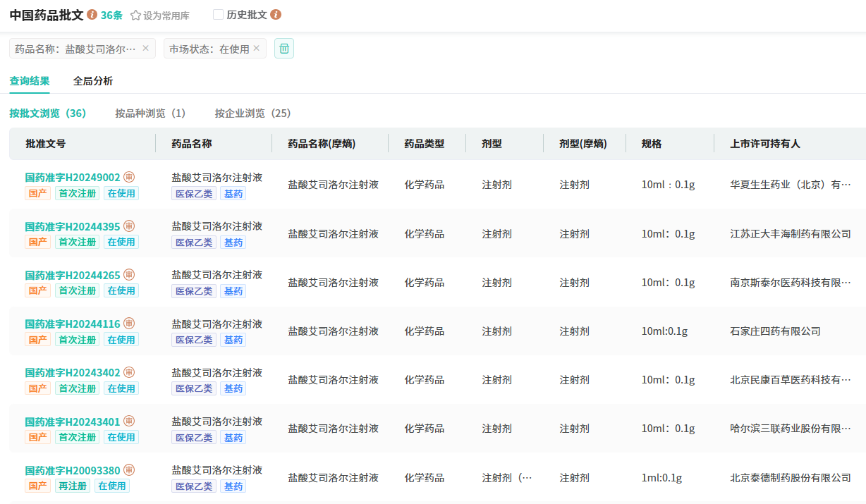Image resolution: width=866 pixels, height=504 pixels.
Task: Click the info icon beside 中国药品批文 title
Action: coord(92,15)
